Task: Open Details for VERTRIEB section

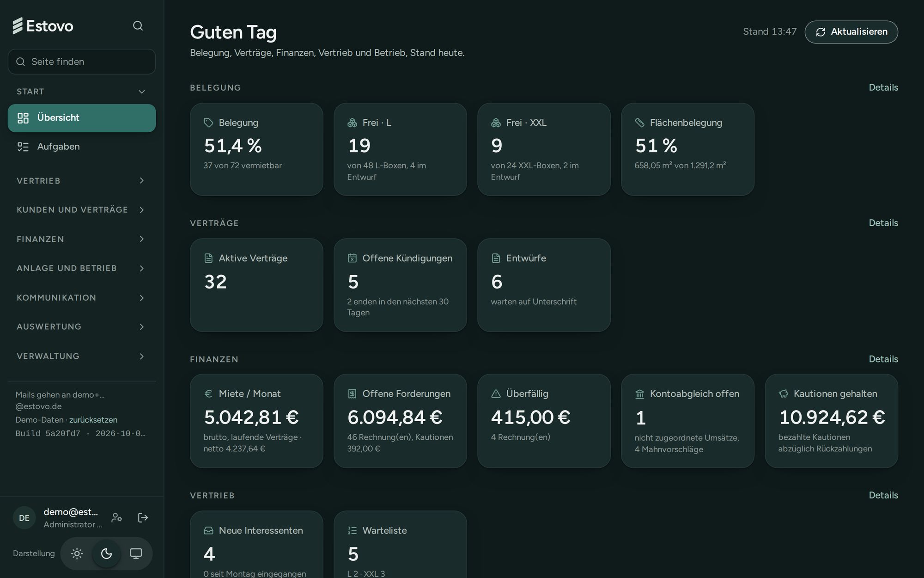Action: coord(883,495)
